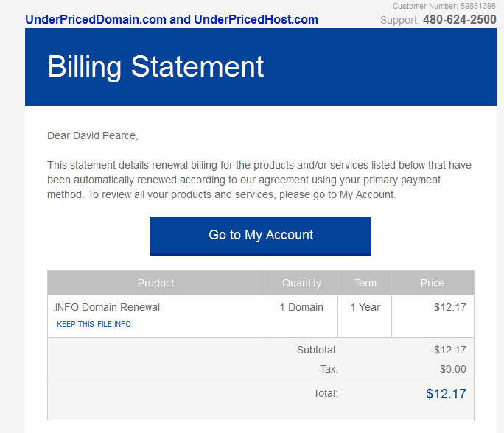504x433 pixels.
Task: Click the 1 Year term cell
Action: click(x=365, y=307)
